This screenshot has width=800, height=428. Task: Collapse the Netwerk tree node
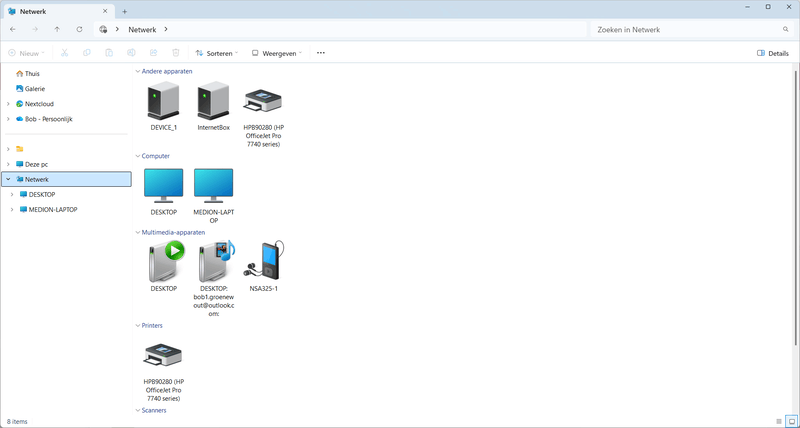(8, 180)
